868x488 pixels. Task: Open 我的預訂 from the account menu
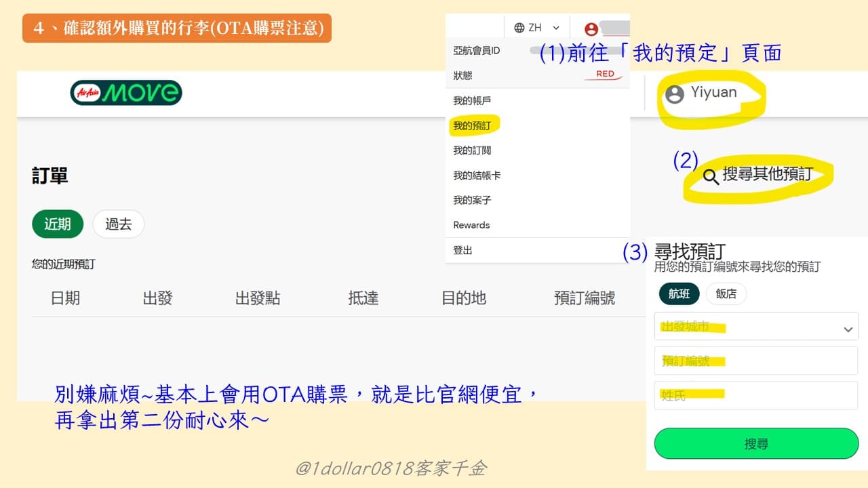[x=472, y=125]
